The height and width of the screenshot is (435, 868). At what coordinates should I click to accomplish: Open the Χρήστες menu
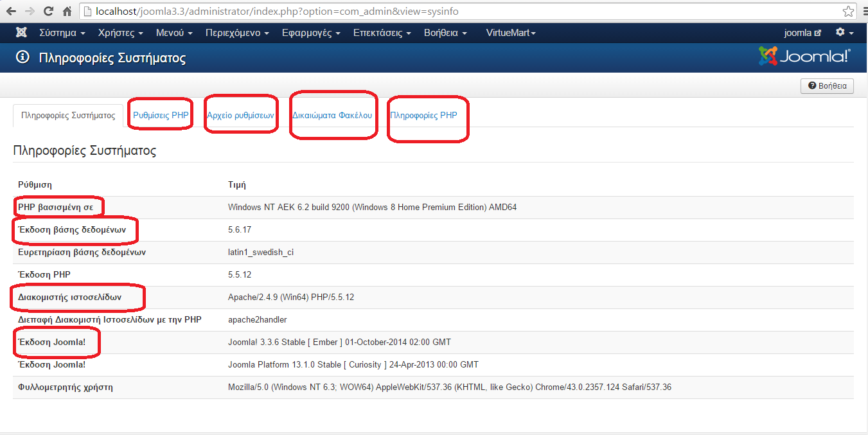[120, 33]
